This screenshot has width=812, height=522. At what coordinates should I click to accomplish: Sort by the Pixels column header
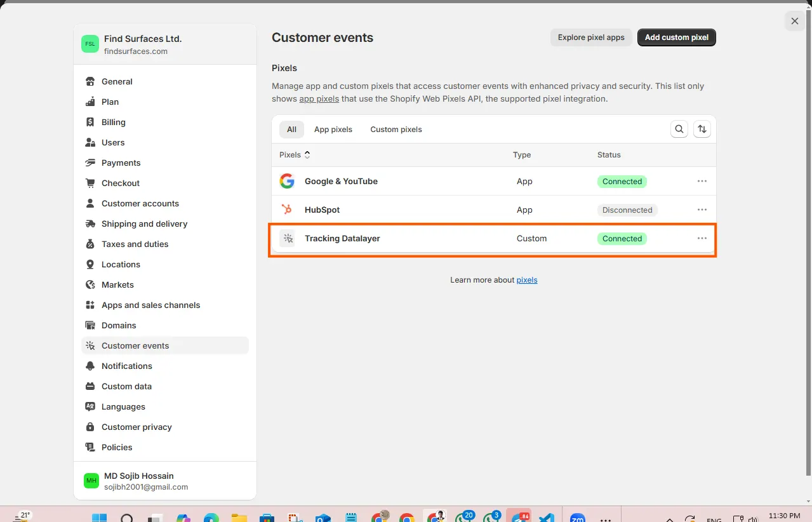pos(295,154)
